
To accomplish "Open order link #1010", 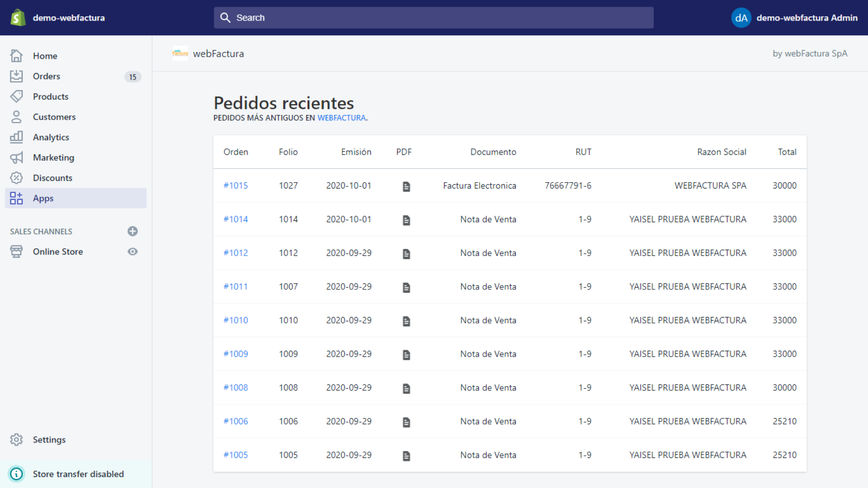I will click(235, 320).
